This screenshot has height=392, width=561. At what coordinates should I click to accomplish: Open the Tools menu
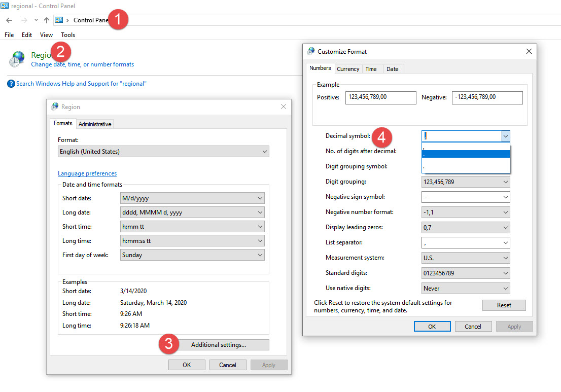point(68,34)
